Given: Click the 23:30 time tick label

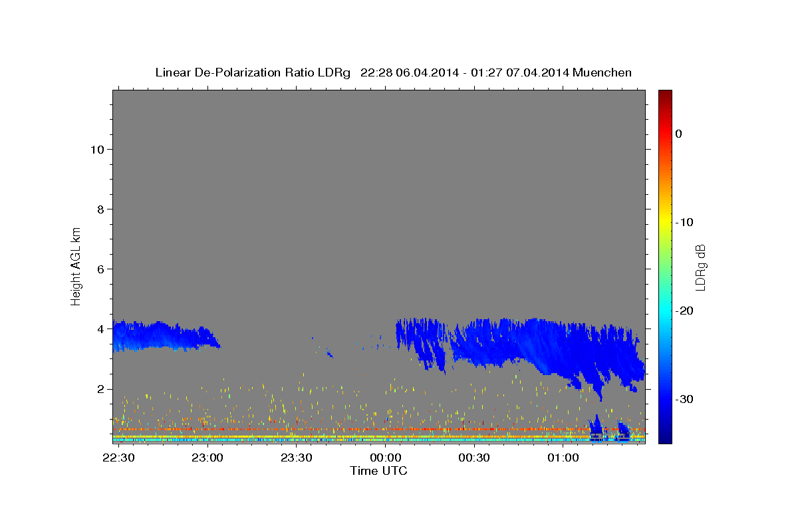Looking at the screenshot, I should pos(297,458).
